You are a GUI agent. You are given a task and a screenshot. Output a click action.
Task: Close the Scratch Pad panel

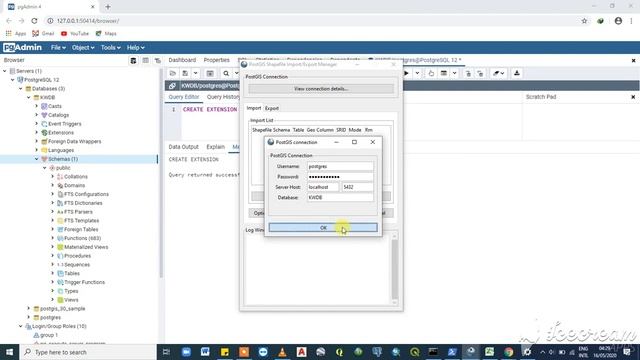tap(633, 97)
